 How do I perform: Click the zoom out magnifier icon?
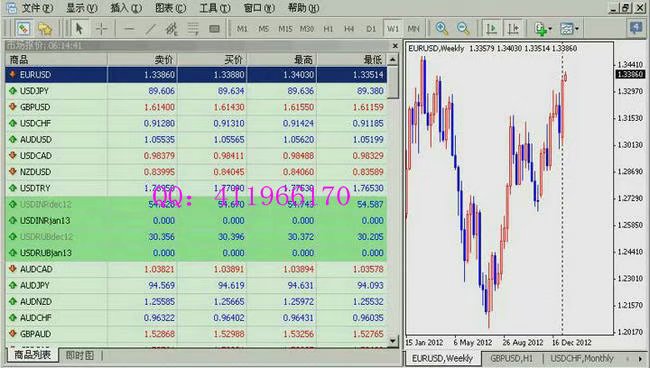[x=463, y=29]
